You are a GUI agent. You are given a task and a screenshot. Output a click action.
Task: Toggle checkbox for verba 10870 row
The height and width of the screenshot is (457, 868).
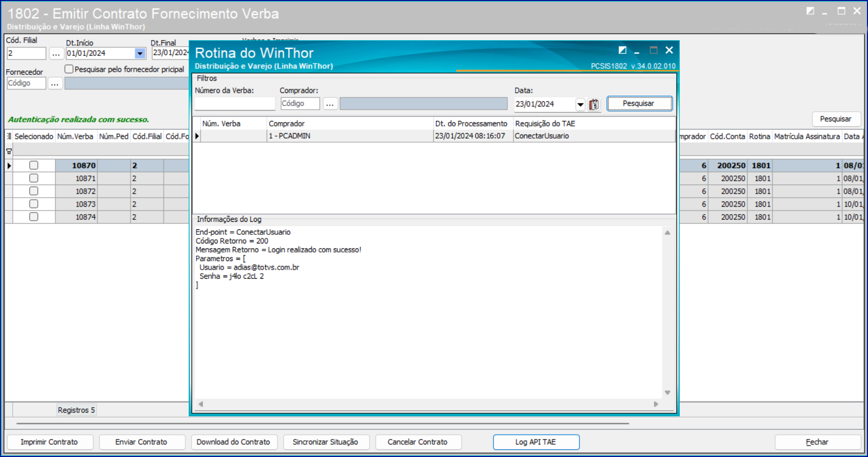coord(34,166)
